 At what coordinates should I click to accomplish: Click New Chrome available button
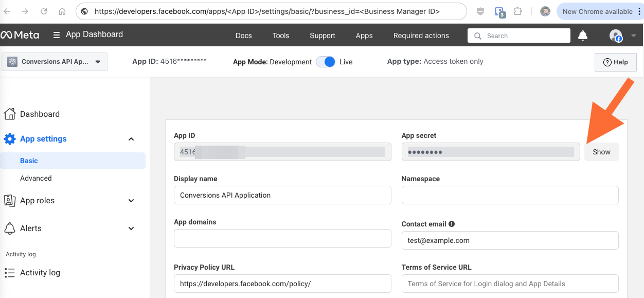click(597, 11)
